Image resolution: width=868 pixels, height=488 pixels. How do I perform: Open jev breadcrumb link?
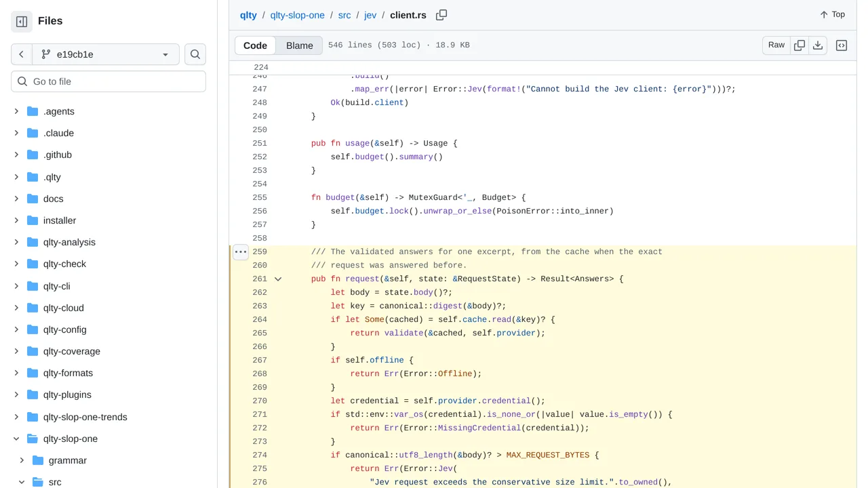tap(370, 15)
